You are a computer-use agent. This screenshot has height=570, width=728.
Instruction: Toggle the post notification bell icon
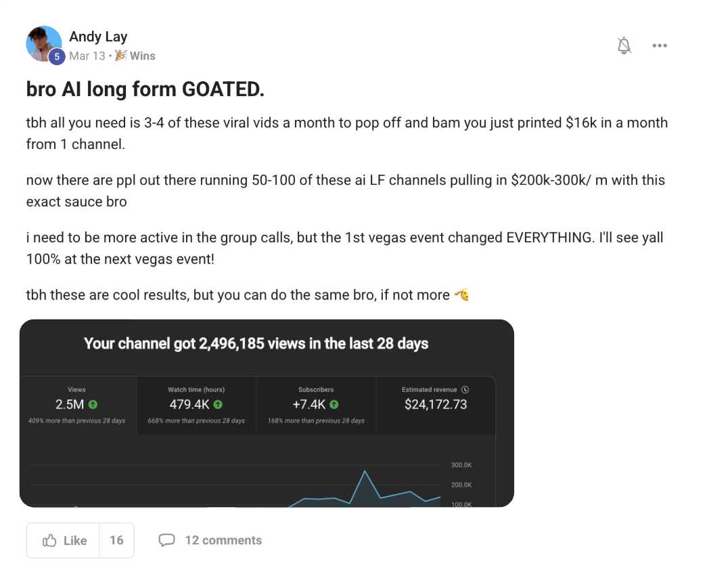coord(624,45)
